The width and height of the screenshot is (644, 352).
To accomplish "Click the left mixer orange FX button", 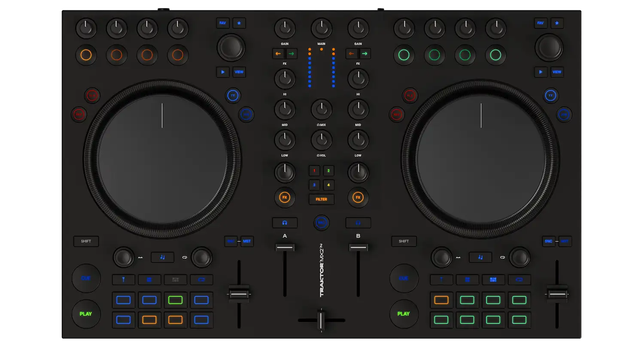I will click(285, 197).
